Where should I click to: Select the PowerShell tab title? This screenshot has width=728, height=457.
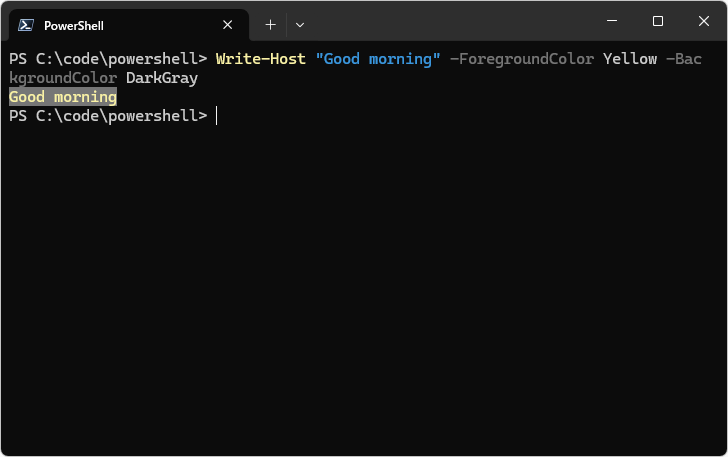coord(73,25)
